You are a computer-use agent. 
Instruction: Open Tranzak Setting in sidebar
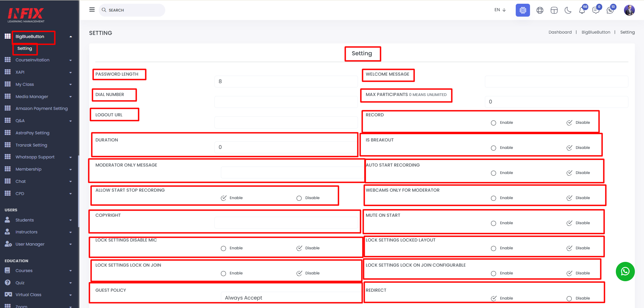tap(31, 145)
